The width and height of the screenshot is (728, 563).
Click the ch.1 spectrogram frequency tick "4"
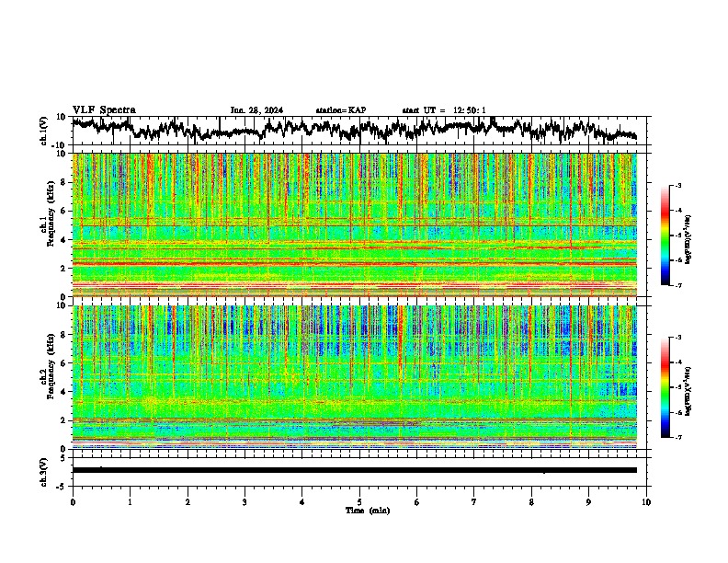63,240
